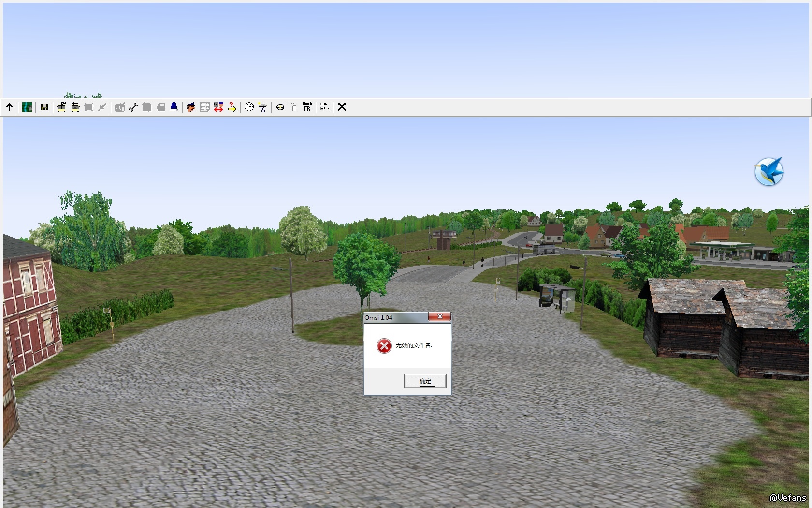Click the greyed diagonal arrow icon

(102, 107)
